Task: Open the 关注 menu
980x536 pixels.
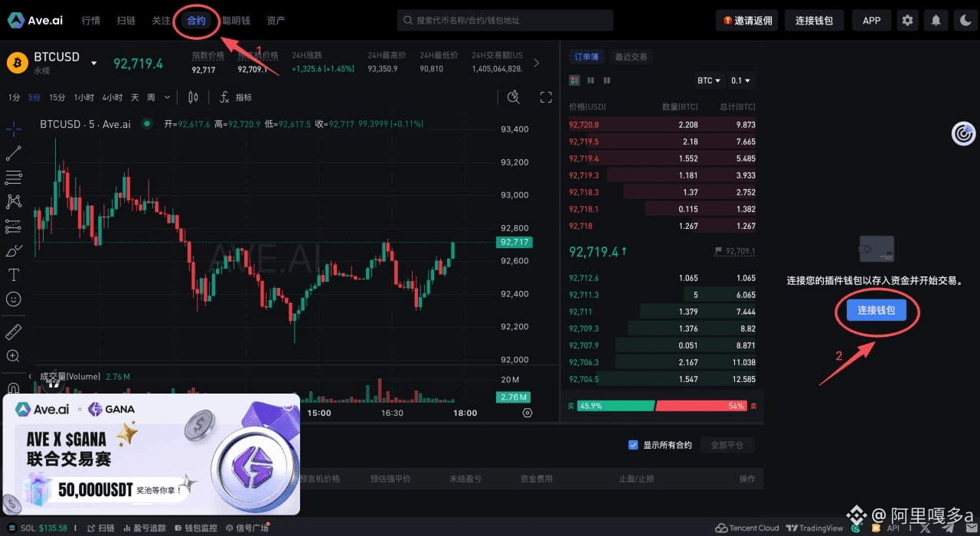Action: 161,21
